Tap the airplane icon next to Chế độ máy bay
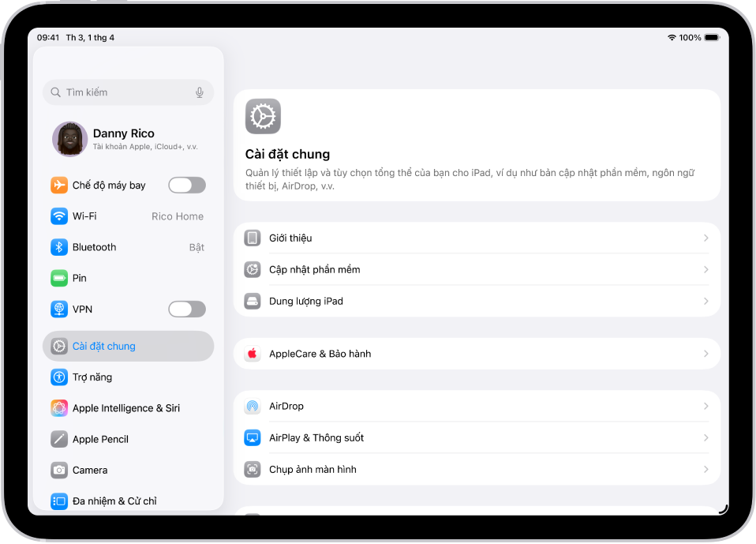Screen dimensions: 756x544 click(59, 185)
